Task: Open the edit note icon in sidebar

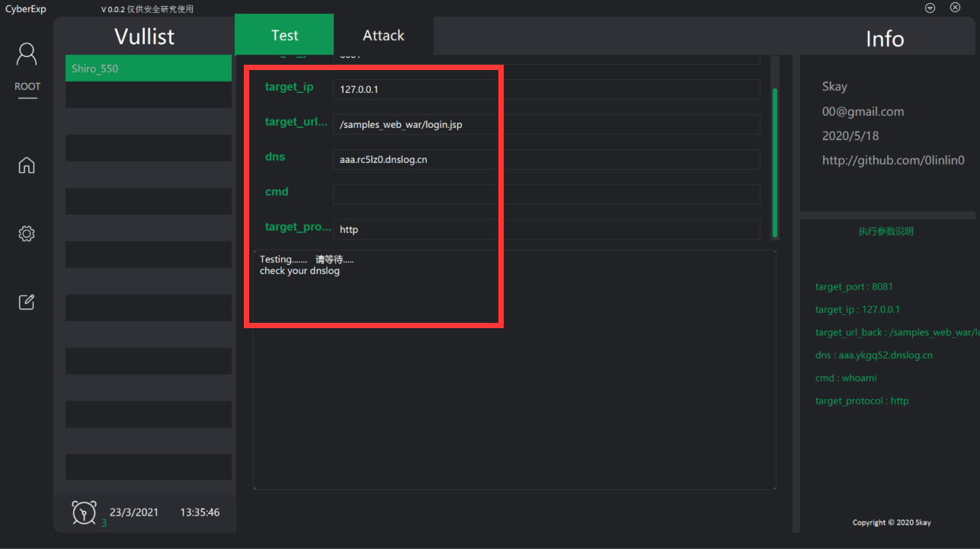Action: pos(27,302)
